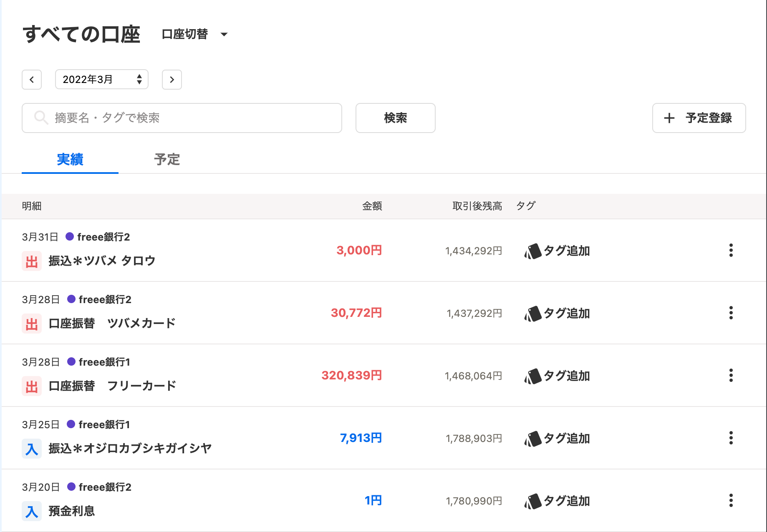Viewport: 767px width, 532px height.
Task: Add tag to 振込＊ツバメ タロウ row
Action: click(557, 251)
